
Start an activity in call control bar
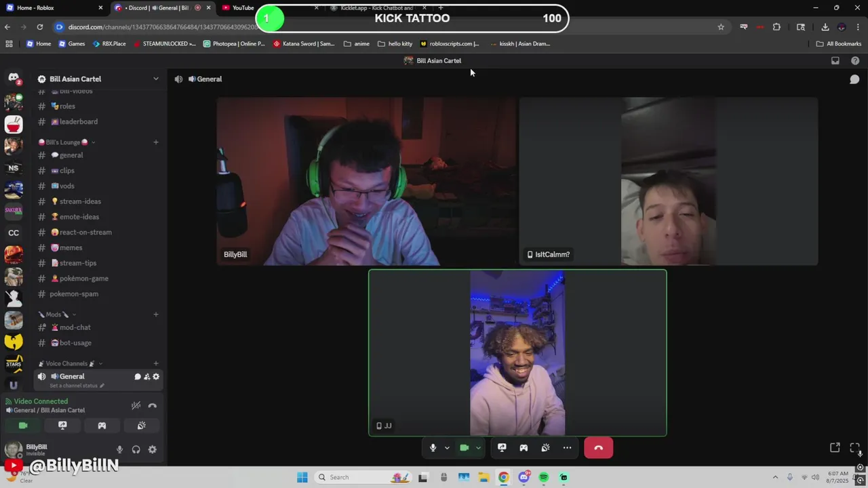524,448
